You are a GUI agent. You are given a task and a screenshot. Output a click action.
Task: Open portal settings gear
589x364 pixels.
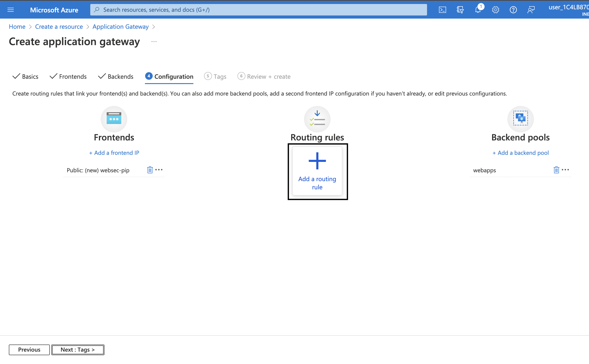pos(495,10)
